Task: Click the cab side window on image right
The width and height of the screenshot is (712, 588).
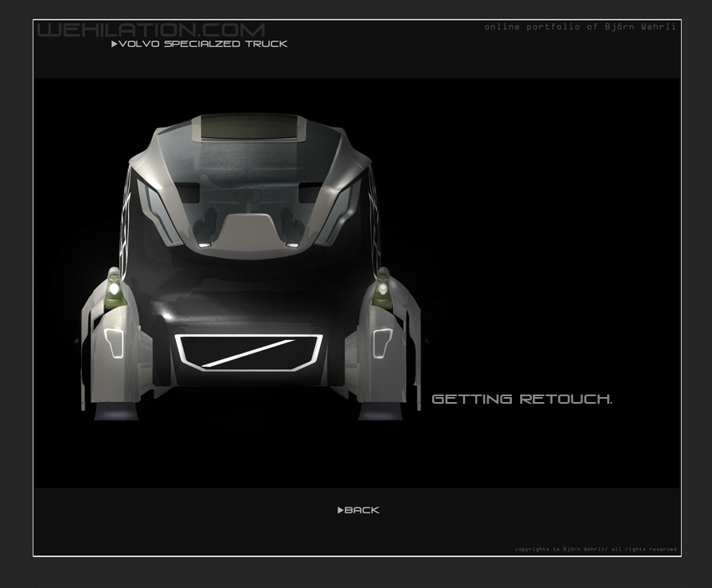Action: tap(339, 205)
